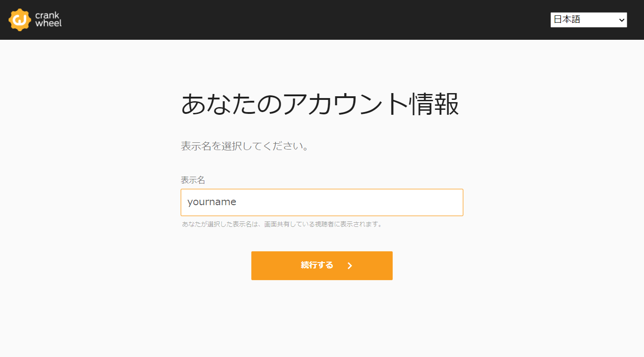The width and height of the screenshot is (644, 357).
Task: Focus the 表示名 display name input field
Action: click(322, 202)
